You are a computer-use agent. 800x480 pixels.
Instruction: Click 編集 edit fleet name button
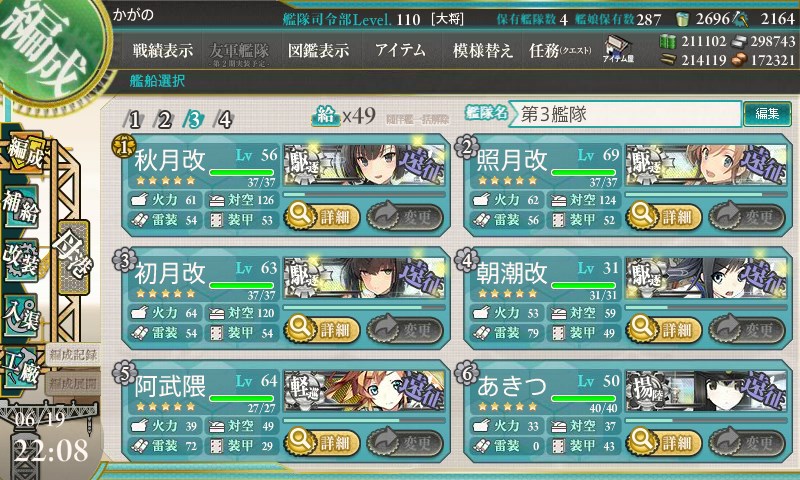point(767,114)
